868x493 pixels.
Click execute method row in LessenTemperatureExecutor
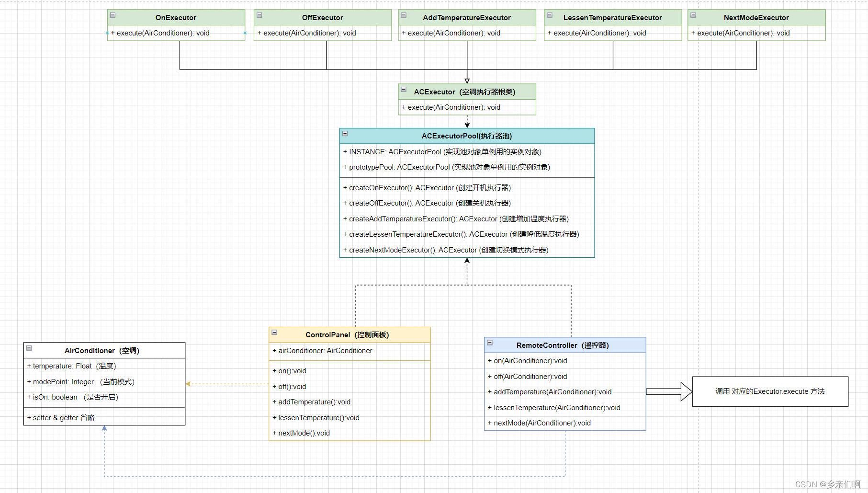pos(613,33)
